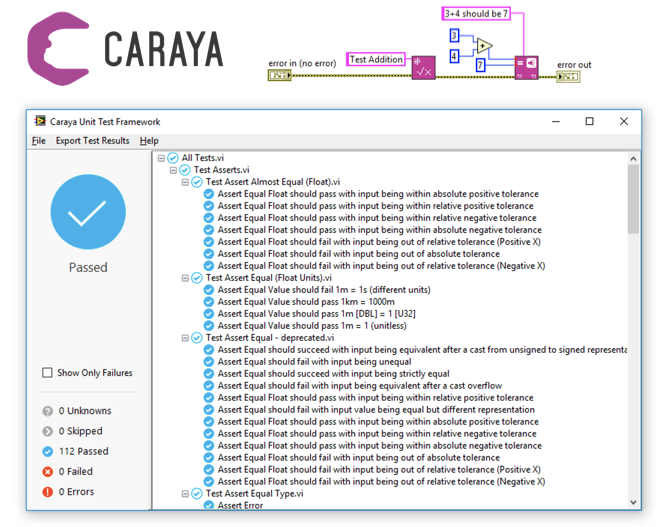Click the scrollbar up arrow in test tree
This screenshot has height=527, width=666.
click(633, 159)
